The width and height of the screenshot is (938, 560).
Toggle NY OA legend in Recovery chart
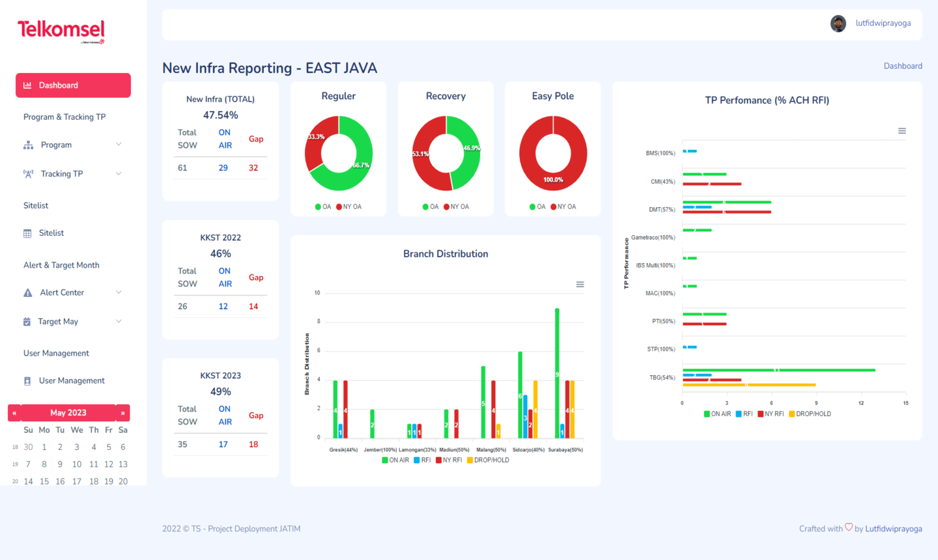coord(456,207)
